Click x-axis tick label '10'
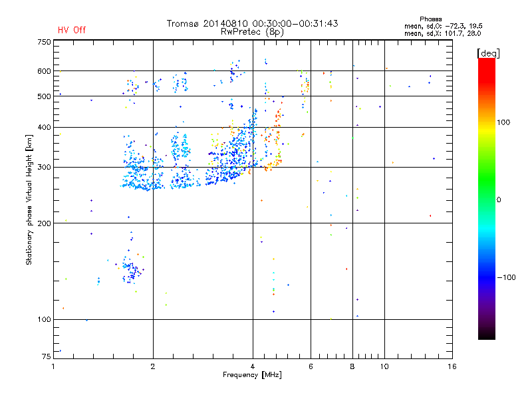This screenshot has width=532, height=399. point(384,366)
